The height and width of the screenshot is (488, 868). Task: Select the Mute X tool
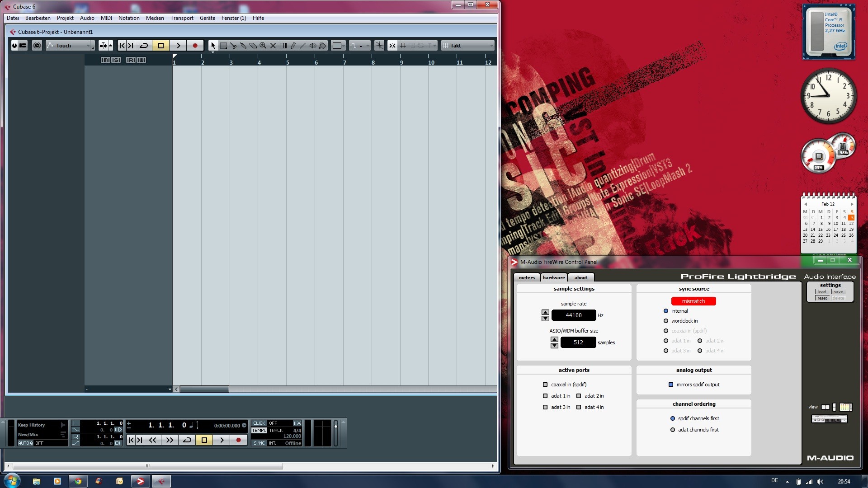(x=273, y=46)
